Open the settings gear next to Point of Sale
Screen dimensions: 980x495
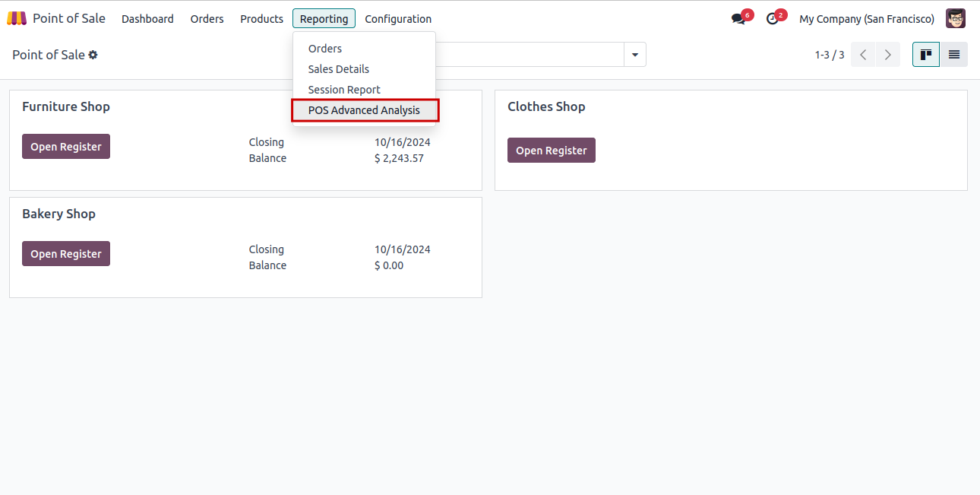point(93,55)
